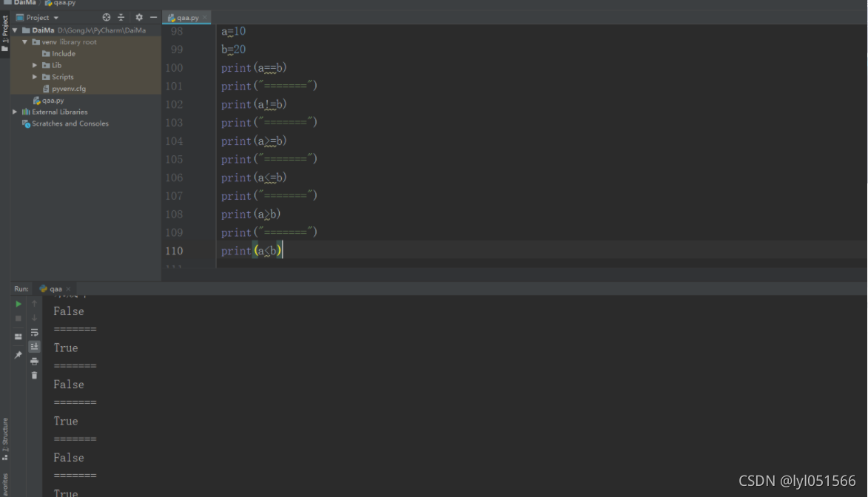Collapse the venv library root folder
Viewport: 868px width, 497px height.
point(24,42)
